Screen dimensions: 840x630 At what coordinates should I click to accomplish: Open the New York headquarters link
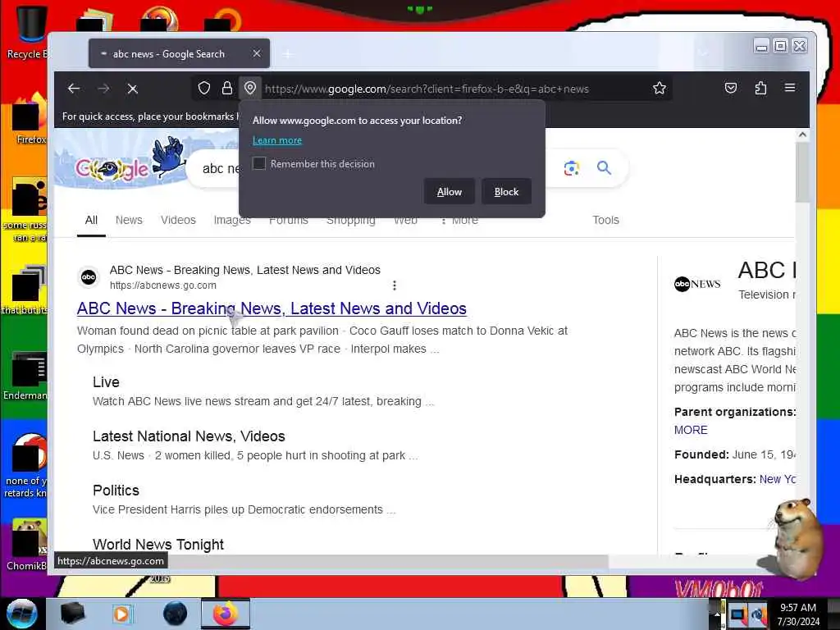point(778,479)
